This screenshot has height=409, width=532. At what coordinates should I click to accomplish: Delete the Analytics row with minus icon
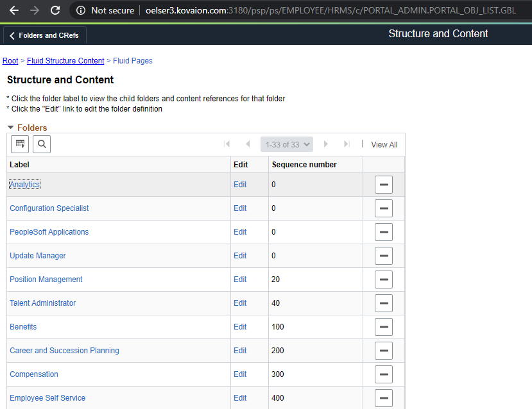(384, 185)
